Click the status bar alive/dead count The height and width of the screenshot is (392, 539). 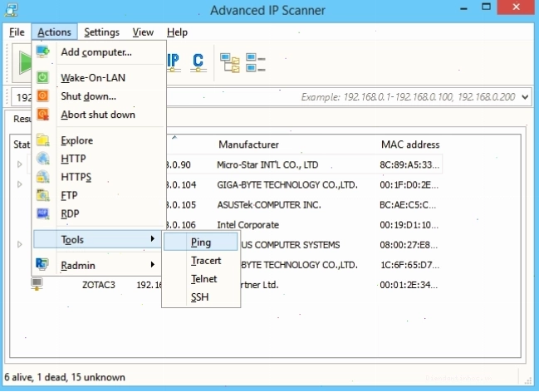[65, 377]
